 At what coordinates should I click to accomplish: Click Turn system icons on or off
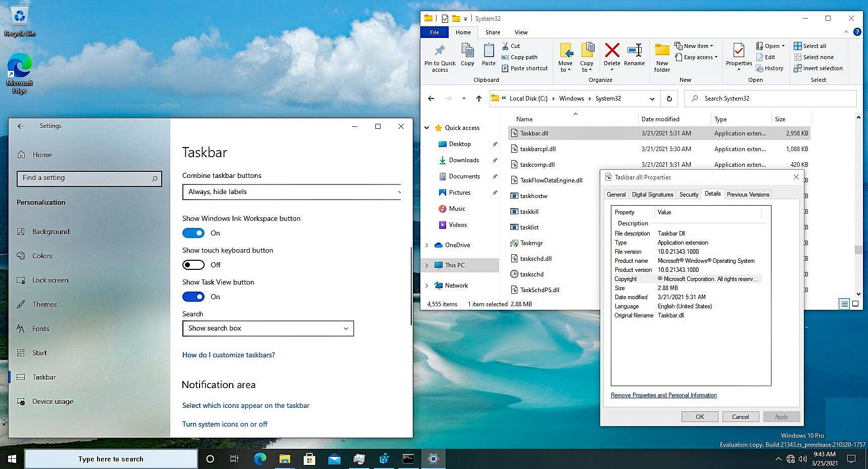pyautogui.click(x=225, y=424)
